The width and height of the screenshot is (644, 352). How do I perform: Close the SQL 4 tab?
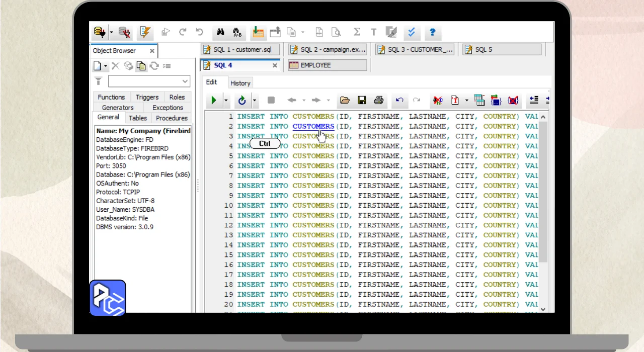(275, 65)
